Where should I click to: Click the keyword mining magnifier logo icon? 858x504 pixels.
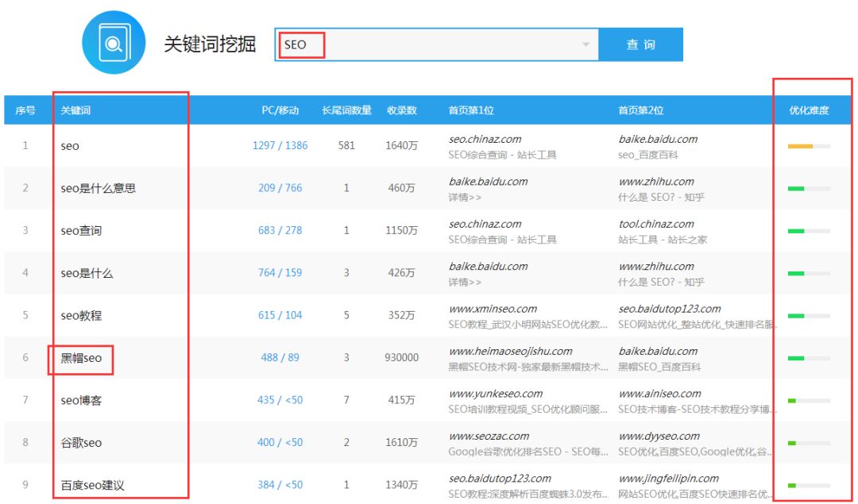pos(114,43)
